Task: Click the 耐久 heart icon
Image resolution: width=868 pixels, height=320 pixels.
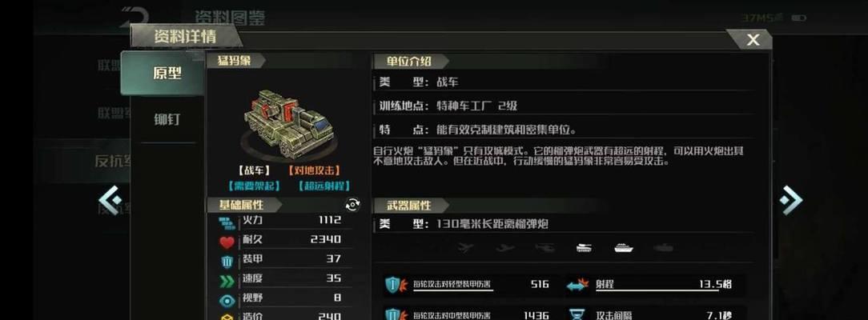Action: tap(227, 242)
